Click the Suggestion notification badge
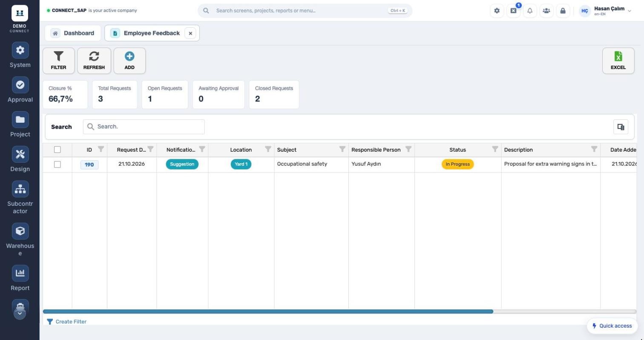This screenshot has width=644, height=340. (182, 164)
